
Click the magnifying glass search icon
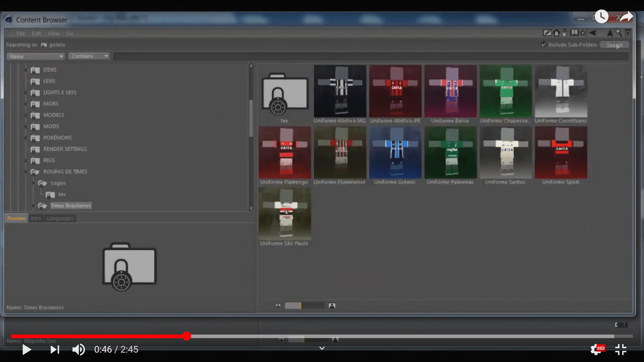(619, 33)
